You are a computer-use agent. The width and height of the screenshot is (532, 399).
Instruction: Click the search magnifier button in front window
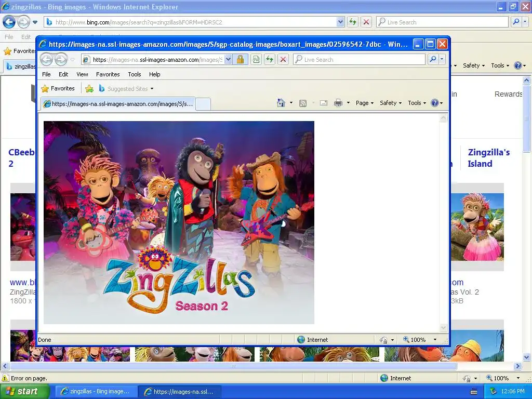click(x=433, y=59)
